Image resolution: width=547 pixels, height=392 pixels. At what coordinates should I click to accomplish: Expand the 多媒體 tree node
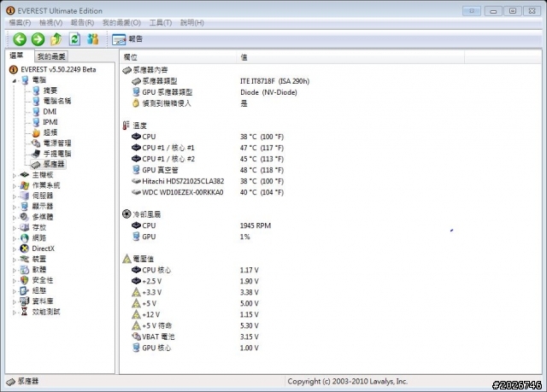point(15,218)
